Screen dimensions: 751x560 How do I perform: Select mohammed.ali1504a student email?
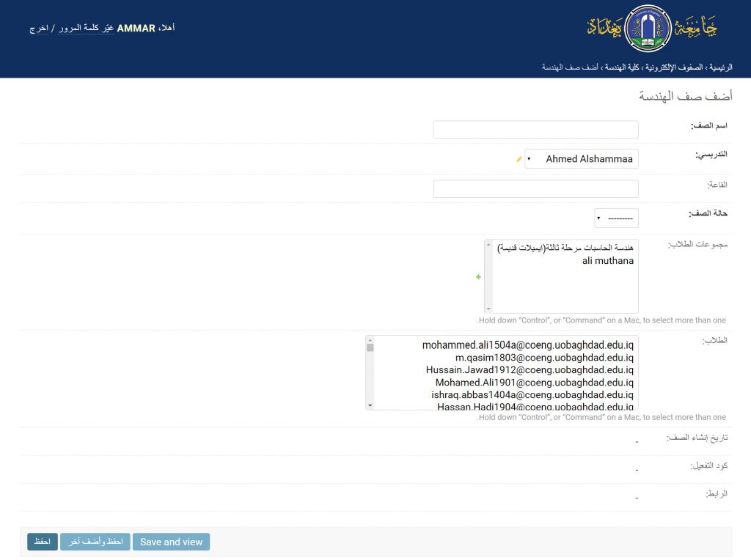click(527, 345)
